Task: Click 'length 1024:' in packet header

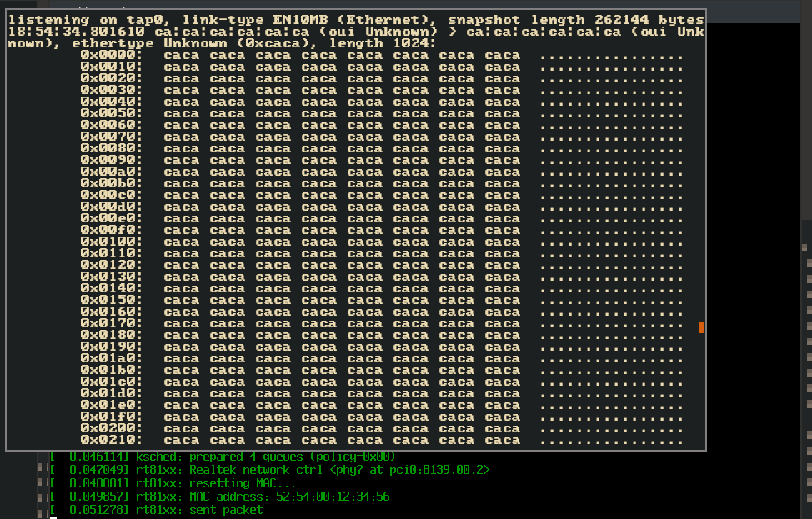Action: tap(382, 43)
